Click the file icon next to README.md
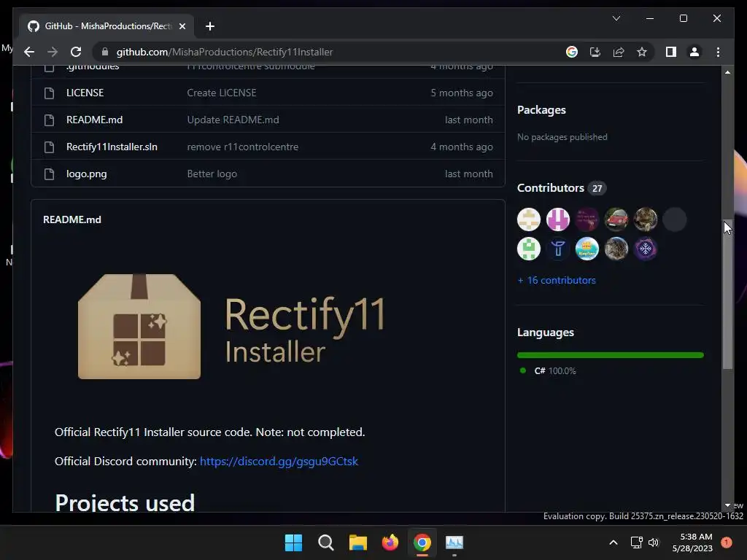The width and height of the screenshot is (747, 560). 49,120
